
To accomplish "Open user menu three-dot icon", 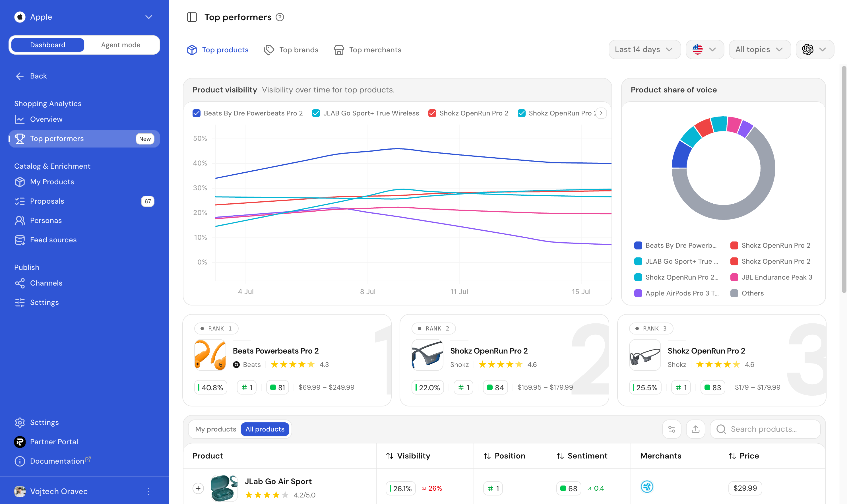I will (148, 491).
